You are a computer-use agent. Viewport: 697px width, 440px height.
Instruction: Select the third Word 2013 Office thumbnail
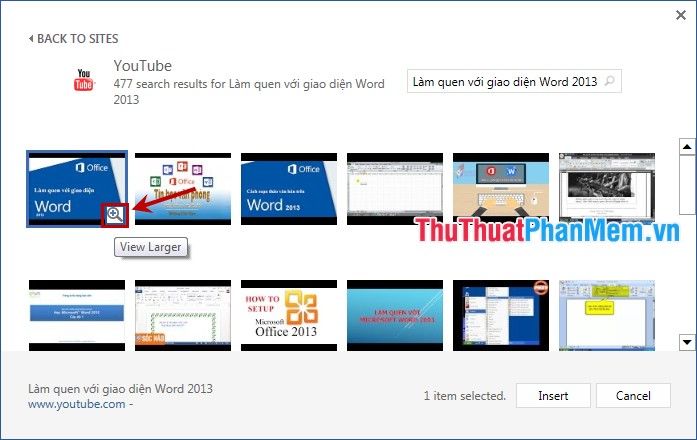coord(288,189)
